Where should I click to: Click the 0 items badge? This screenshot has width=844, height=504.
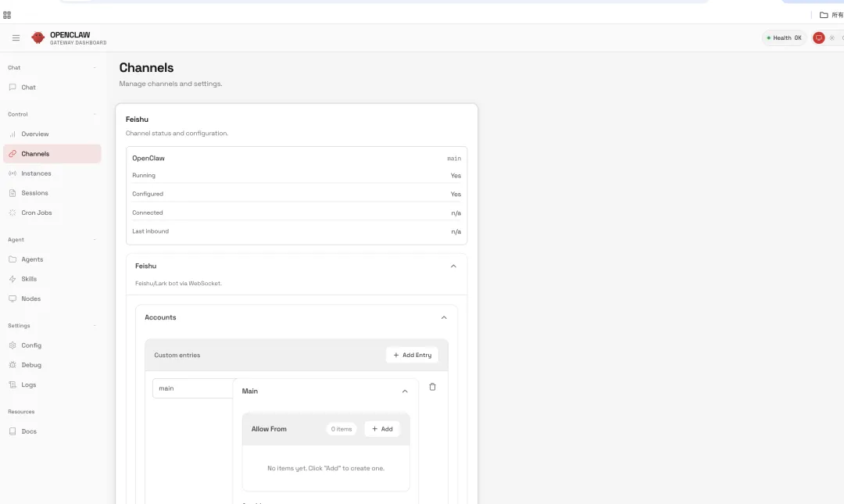[x=342, y=429]
